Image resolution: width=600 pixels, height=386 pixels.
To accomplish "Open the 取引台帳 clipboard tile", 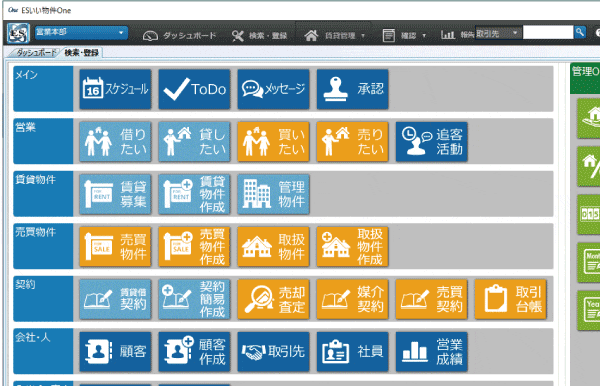I will click(x=510, y=299).
